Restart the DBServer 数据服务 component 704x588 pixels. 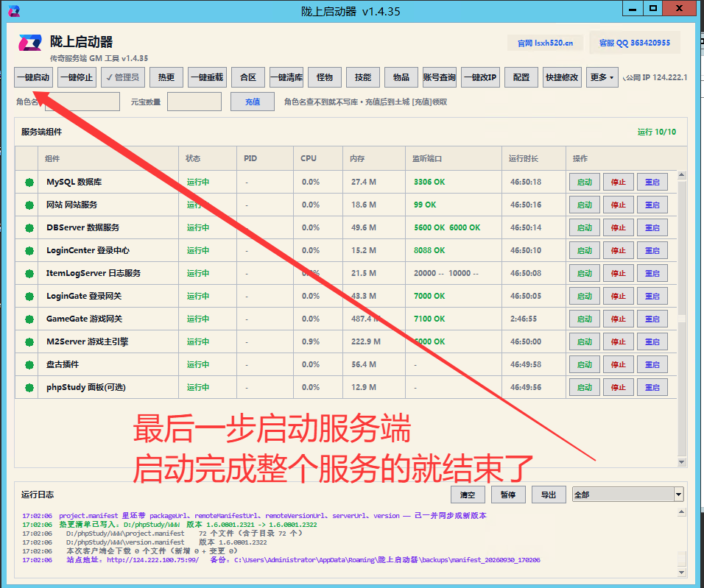652,227
